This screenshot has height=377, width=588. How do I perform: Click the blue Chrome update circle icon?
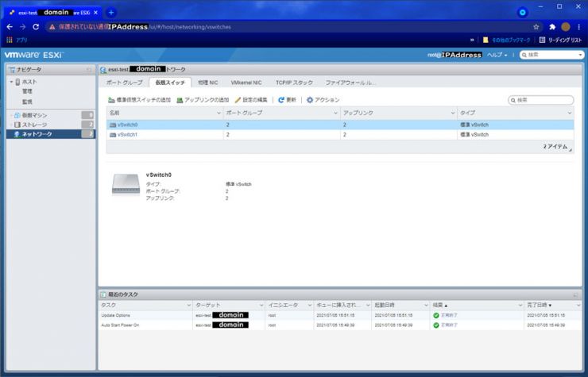coord(522,13)
